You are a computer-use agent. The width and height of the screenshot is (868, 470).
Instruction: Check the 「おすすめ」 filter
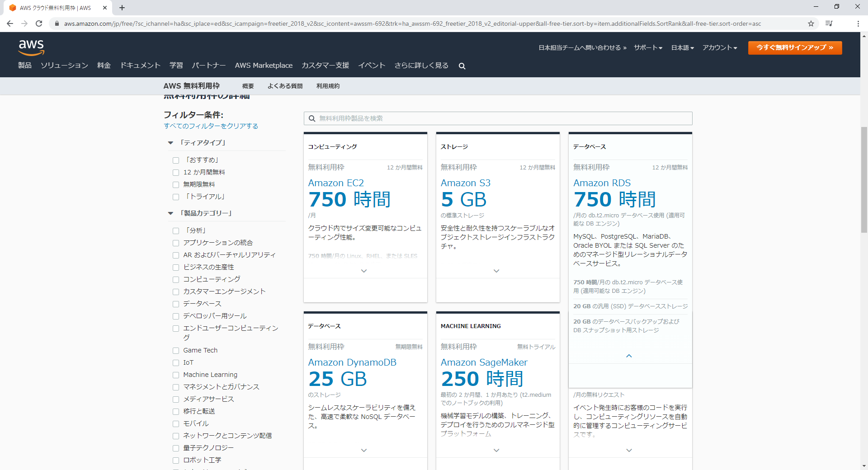[x=176, y=160]
